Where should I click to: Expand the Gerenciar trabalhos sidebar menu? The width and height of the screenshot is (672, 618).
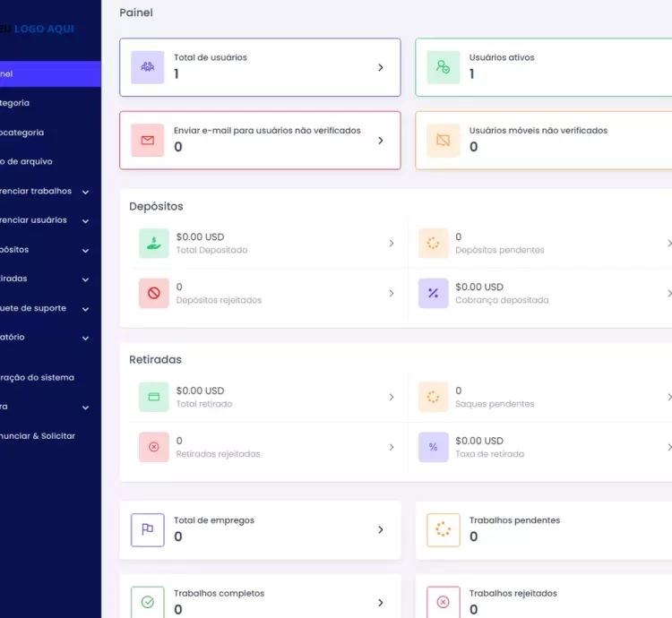click(x=85, y=192)
